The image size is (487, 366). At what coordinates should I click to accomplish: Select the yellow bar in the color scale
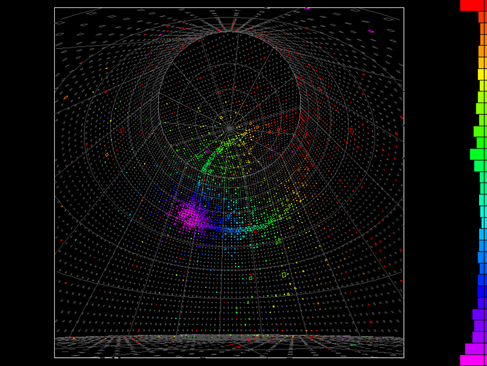click(x=481, y=74)
